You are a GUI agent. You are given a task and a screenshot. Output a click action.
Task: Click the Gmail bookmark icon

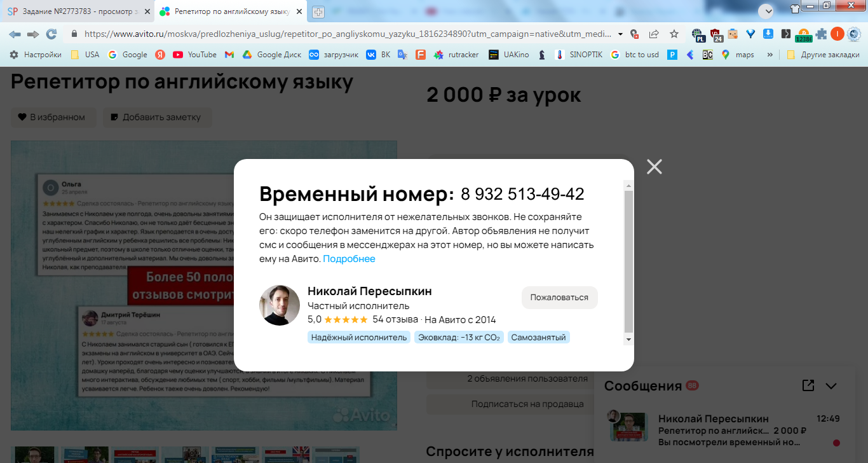coord(229,55)
